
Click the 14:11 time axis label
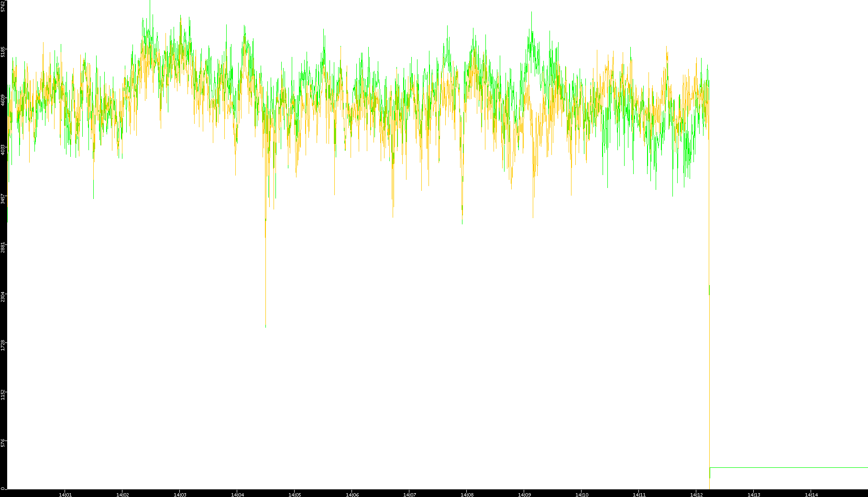[x=639, y=495]
